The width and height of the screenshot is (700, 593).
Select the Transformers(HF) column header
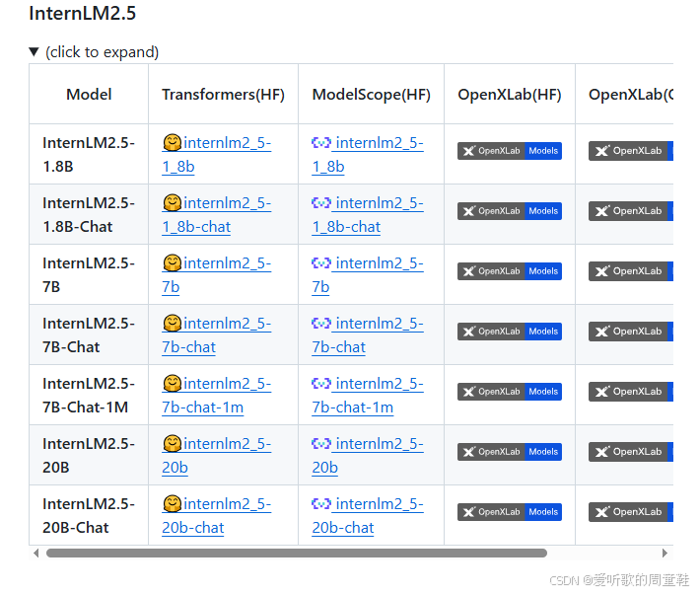223,95
